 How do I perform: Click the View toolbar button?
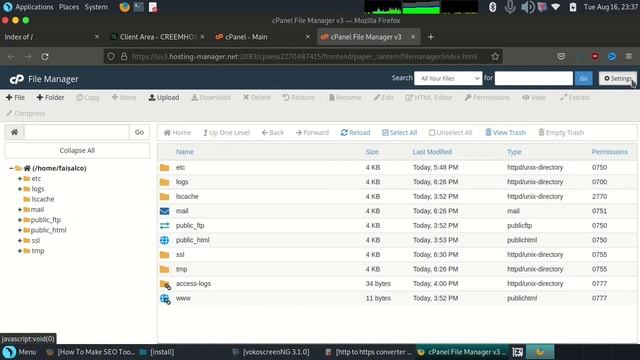[x=534, y=98]
